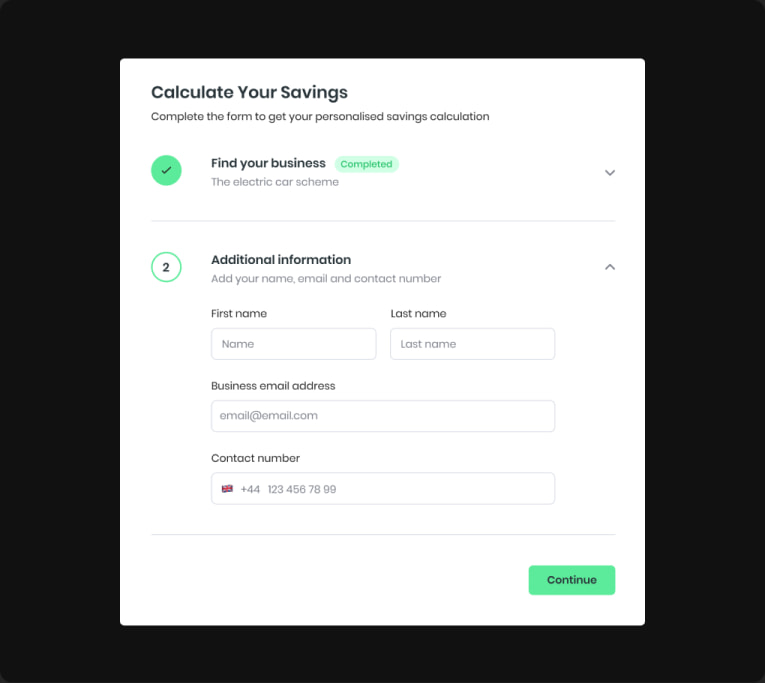Expand the Find your business section chevron
This screenshot has width=765, height=683.
pyautogui.click(x=610, y=172)
